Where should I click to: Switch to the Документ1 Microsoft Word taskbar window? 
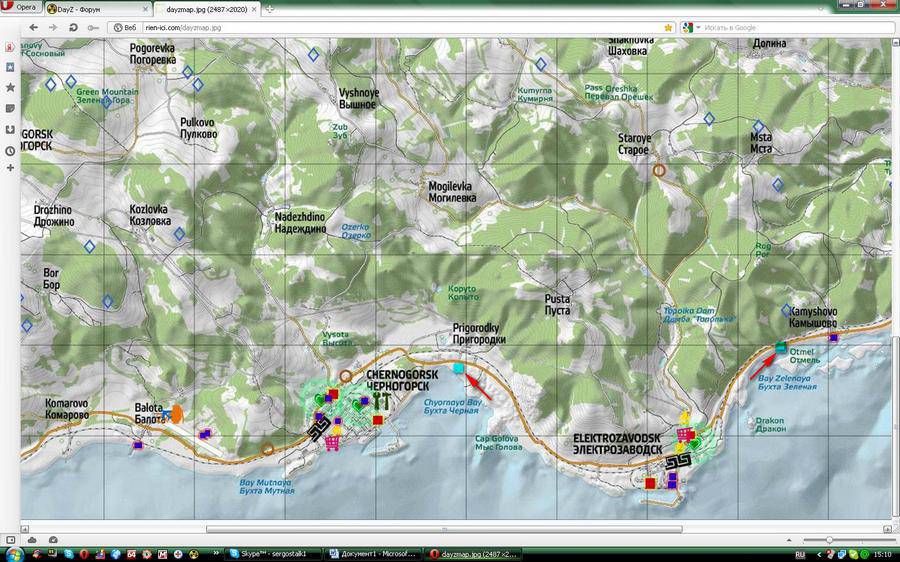[373, 554]
